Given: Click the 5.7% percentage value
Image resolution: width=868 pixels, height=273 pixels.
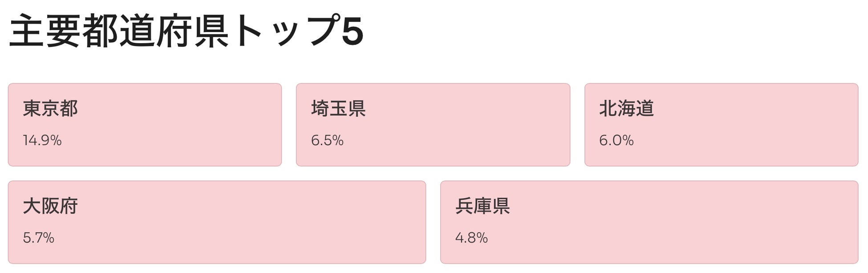Looking at the screenshot, I should tap(39, 238).
